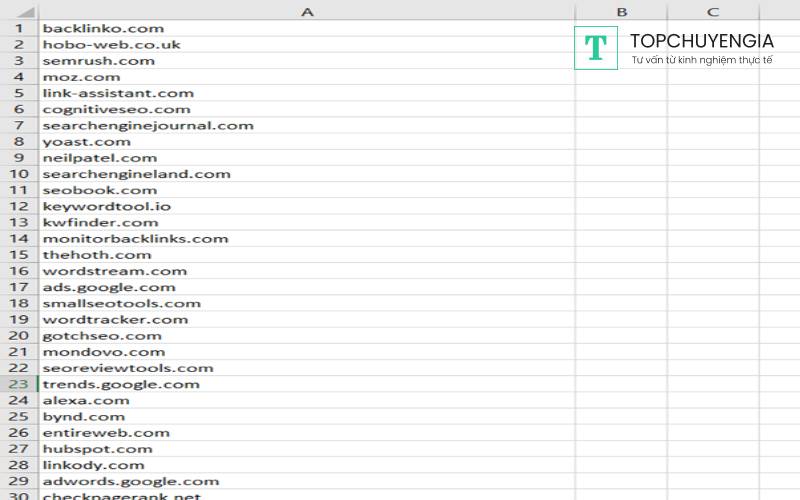Click the TOPCHUYENGIA brand name text
The image size is (800, 500).
[701, 41]
